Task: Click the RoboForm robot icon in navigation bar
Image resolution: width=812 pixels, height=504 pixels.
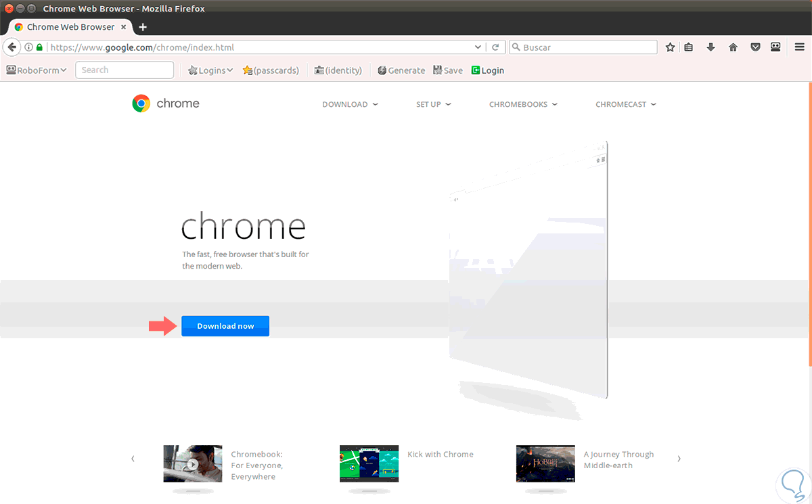Action: tap(776, 47)
